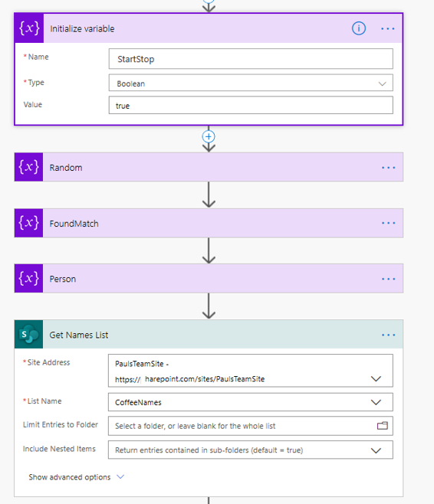Open the ellipsis menu on Initialize variable
The width and height of the screenshot is (434, 504).
tap(388, 28)
